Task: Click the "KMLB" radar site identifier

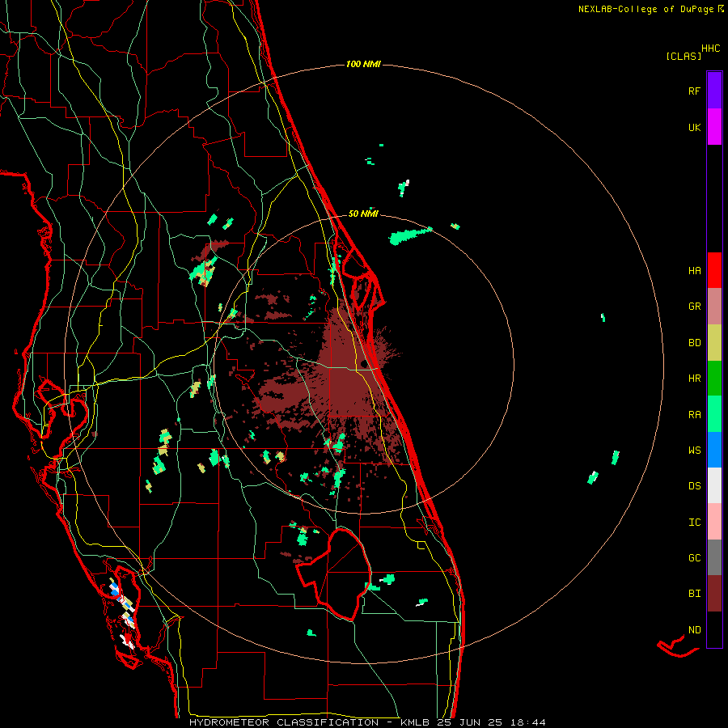Action: pyautogui.click(x=415, y=722)
